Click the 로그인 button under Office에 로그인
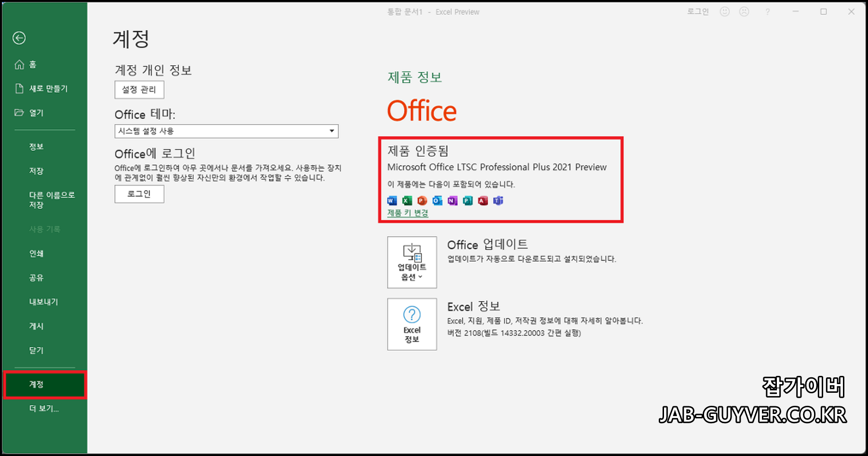Screen dimensions: 868x456 tap(139, 194)
